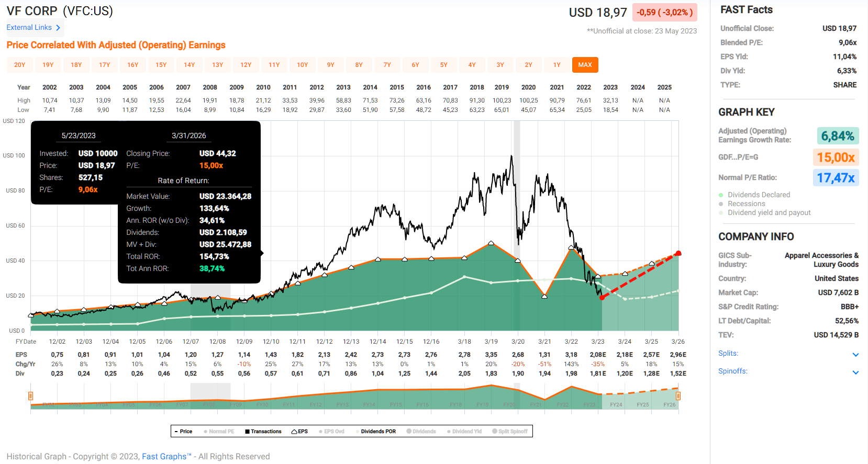Click the 6,33% dividend yield value
Viewport: 868px width, 464px height.
point(847,71)
